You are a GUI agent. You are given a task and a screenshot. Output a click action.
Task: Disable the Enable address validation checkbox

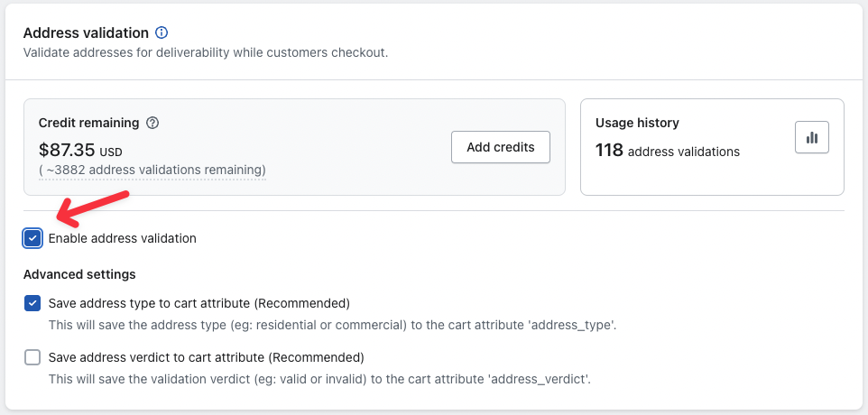click(x=33, y=238)
